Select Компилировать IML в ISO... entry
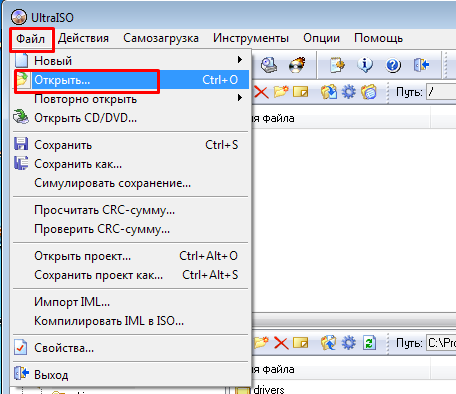 click(x=131, y=321)
